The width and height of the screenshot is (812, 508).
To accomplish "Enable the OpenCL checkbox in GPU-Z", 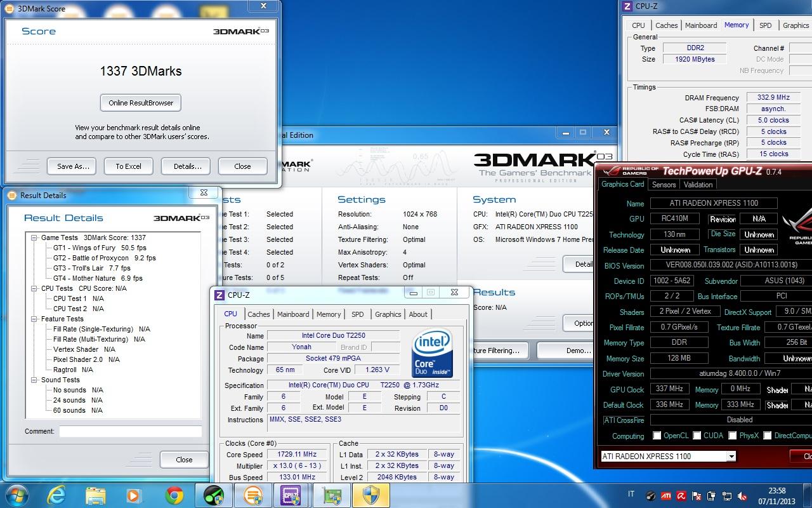I will [x=657, y=436].
